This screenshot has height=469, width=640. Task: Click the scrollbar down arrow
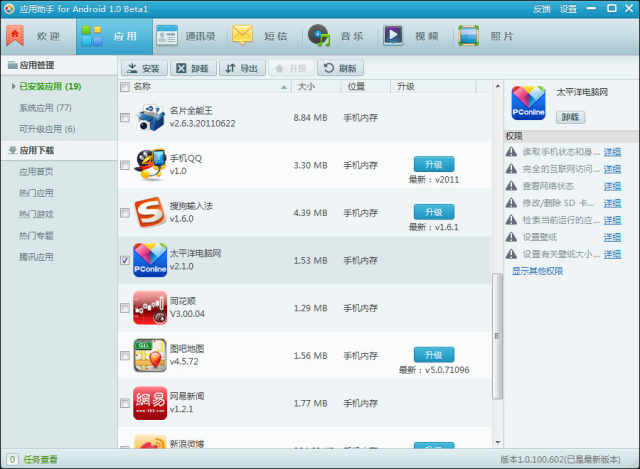point(498,442)
